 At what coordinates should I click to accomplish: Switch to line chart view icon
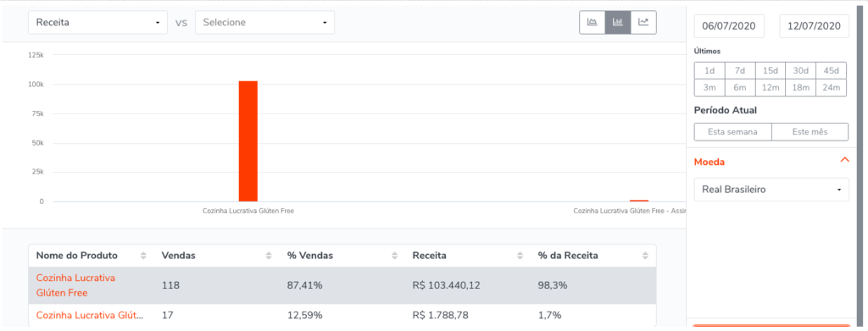(643, 23)
